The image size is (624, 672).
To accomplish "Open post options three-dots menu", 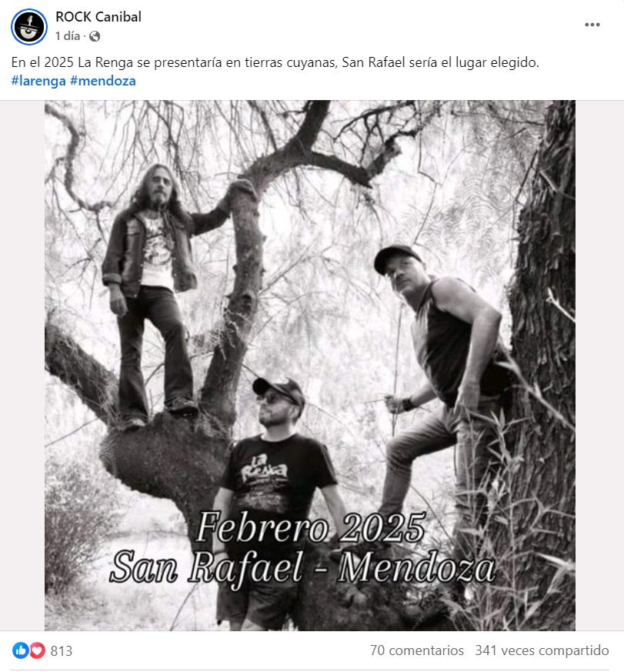I will (592, 25).
